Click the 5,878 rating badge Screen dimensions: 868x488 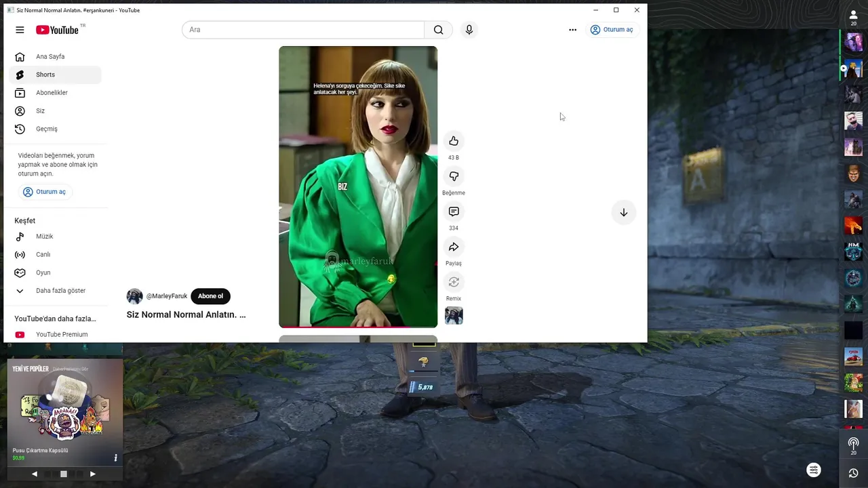coord(422,387)
